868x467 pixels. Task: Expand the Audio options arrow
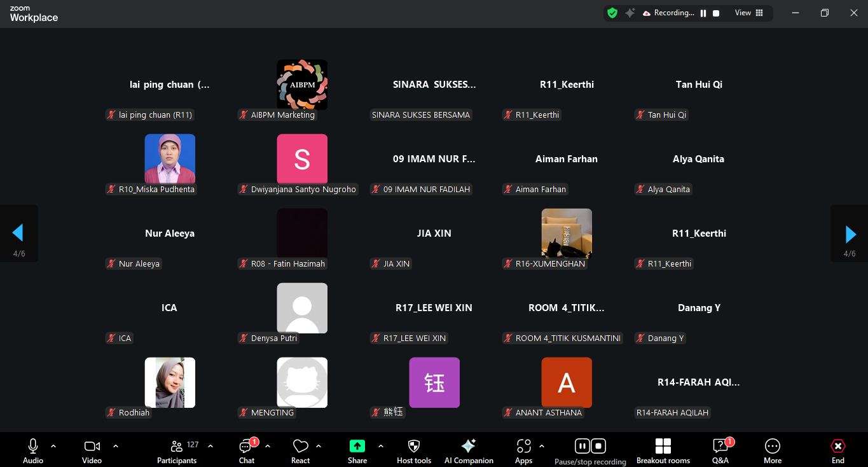tap(53, 446)
